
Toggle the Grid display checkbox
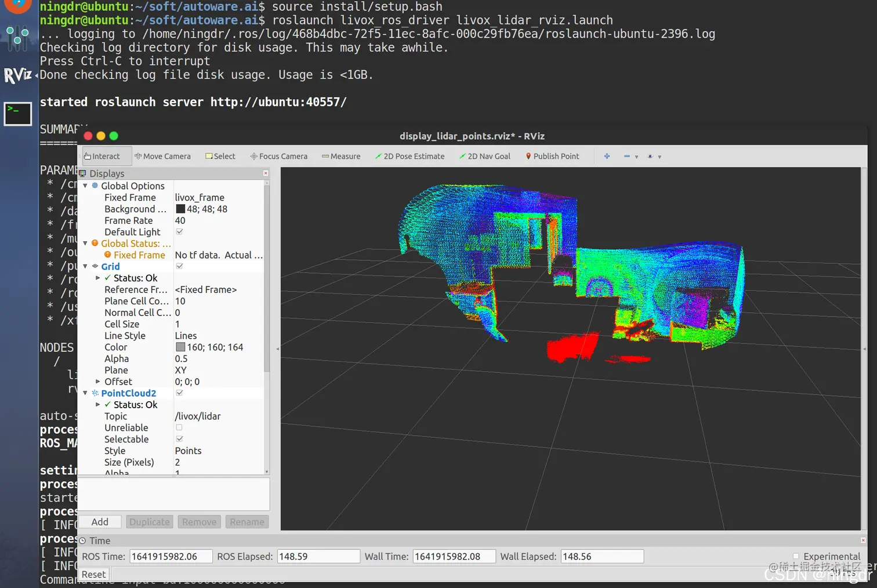pos(179,266)
